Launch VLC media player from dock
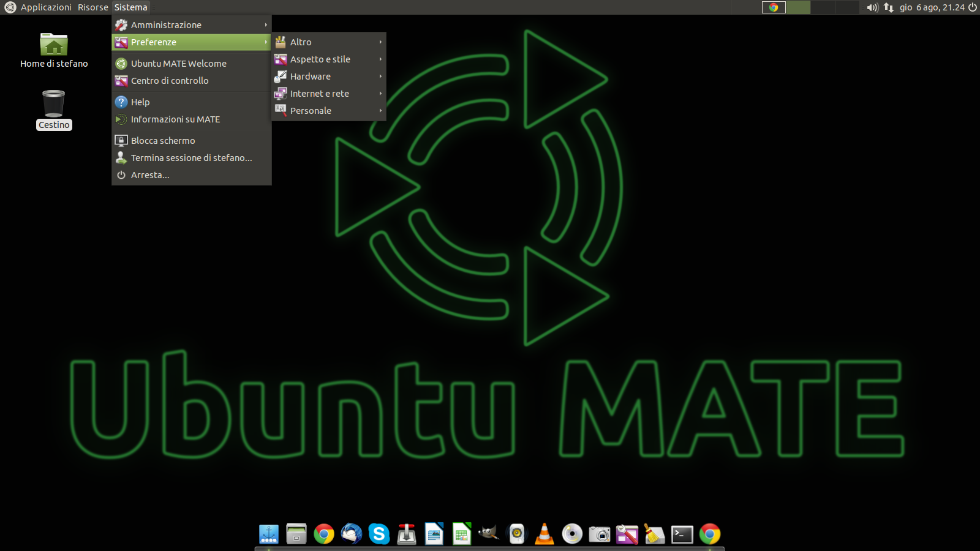The width and height of the screenshot is (980, 551). tap(545, 534)
